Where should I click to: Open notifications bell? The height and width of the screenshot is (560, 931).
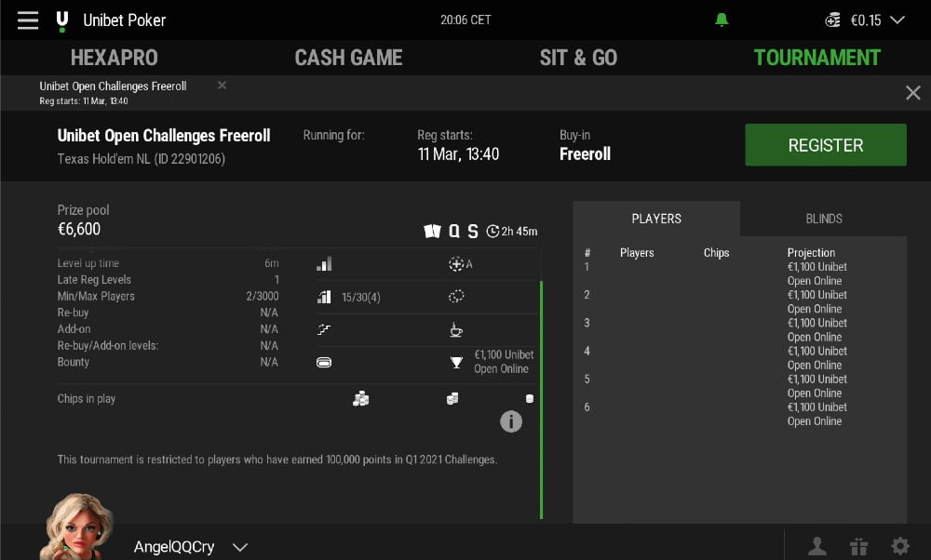coord(722,20)
